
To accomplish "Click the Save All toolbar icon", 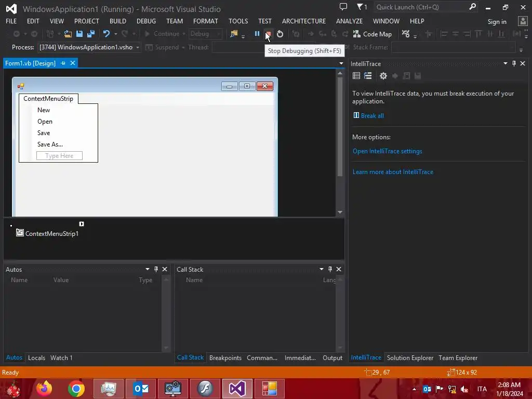I will point(91,34).
